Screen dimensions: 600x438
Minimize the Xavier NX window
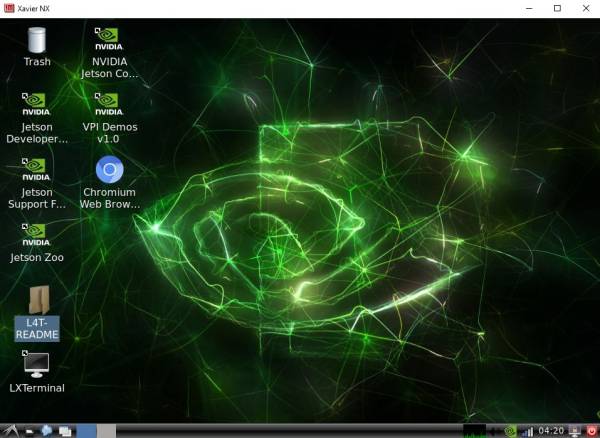pyautogui.click(x=529, y=8)
